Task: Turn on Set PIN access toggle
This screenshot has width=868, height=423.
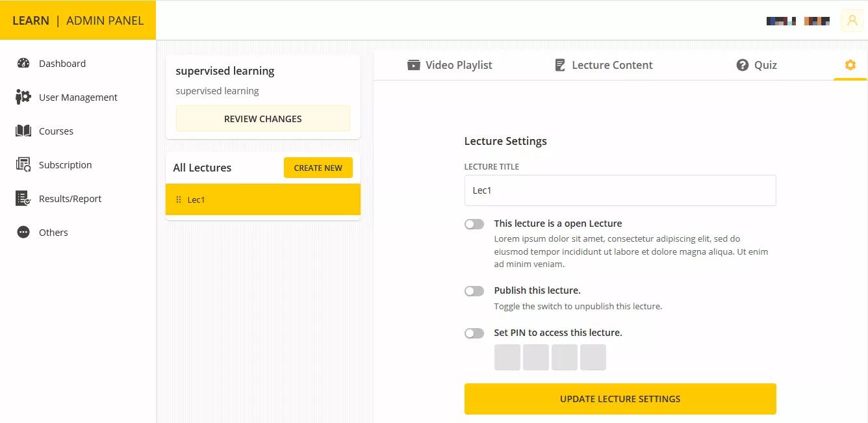Action: pyautogui.click(x=474, y=333)
